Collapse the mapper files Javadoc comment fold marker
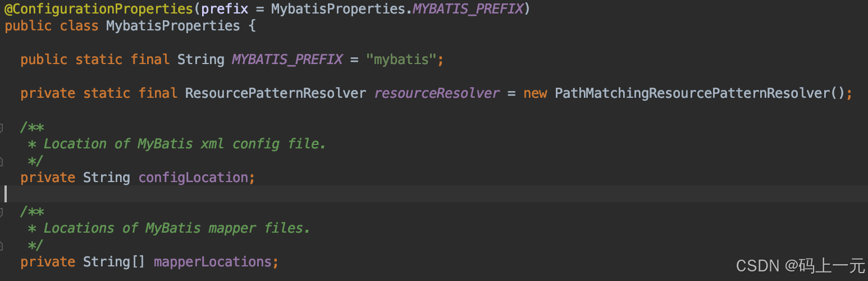Image resolution: width=868 pixels, height=281 pixels. point(2,212)
